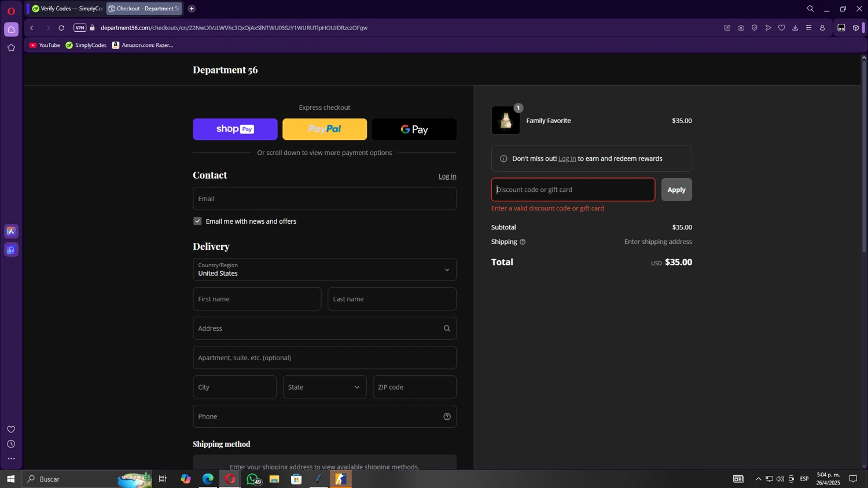868x488 pixels.
Task: Go forward to the next page
Action: [47, 28]
